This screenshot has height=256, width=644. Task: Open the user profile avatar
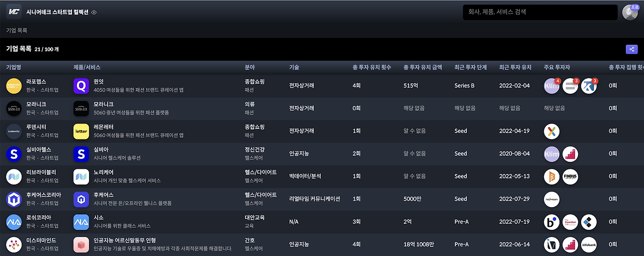(x=630, y=12)
